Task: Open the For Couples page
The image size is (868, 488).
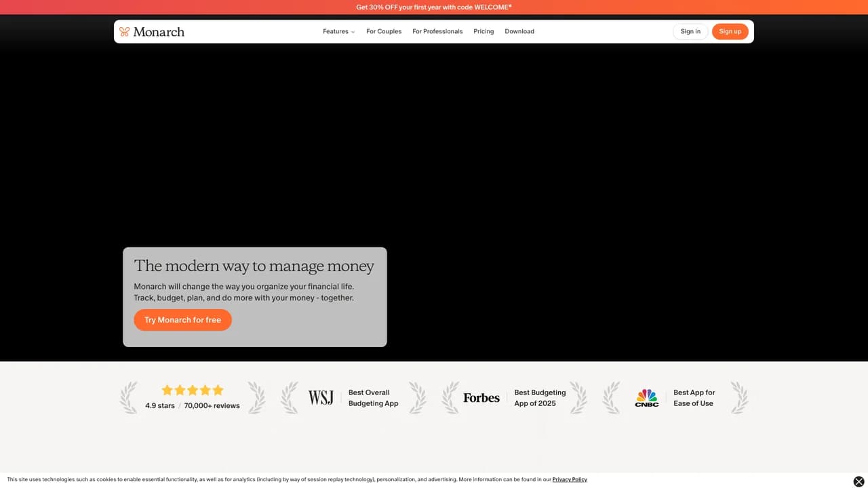Action: (384, 31)
